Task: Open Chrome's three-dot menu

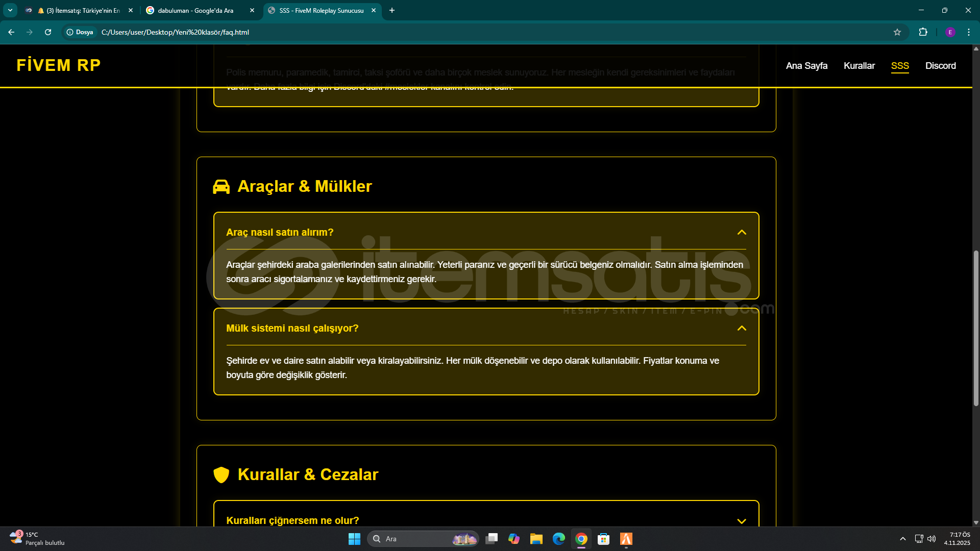Action: coord(968,32)
